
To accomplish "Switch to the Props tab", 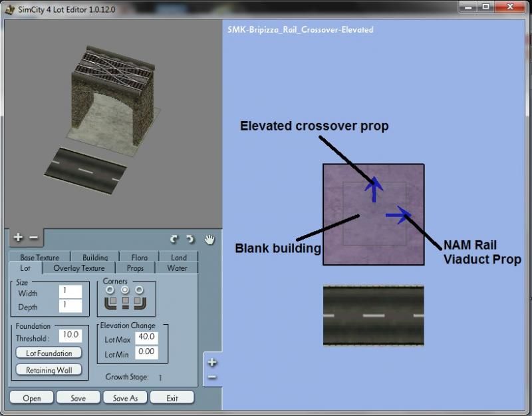I will click(136, 268).
